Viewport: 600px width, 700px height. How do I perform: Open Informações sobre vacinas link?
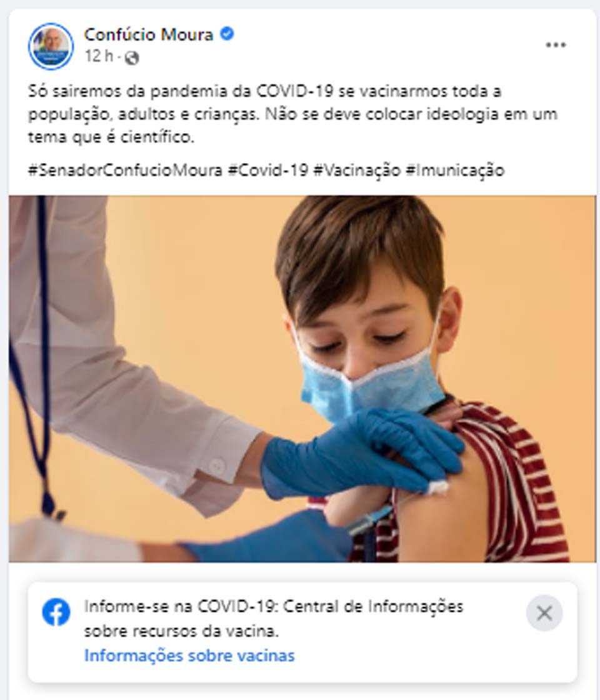189,656
